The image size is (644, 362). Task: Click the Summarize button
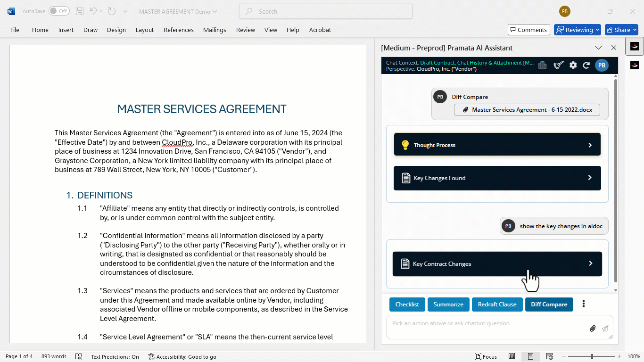(448, 304)
